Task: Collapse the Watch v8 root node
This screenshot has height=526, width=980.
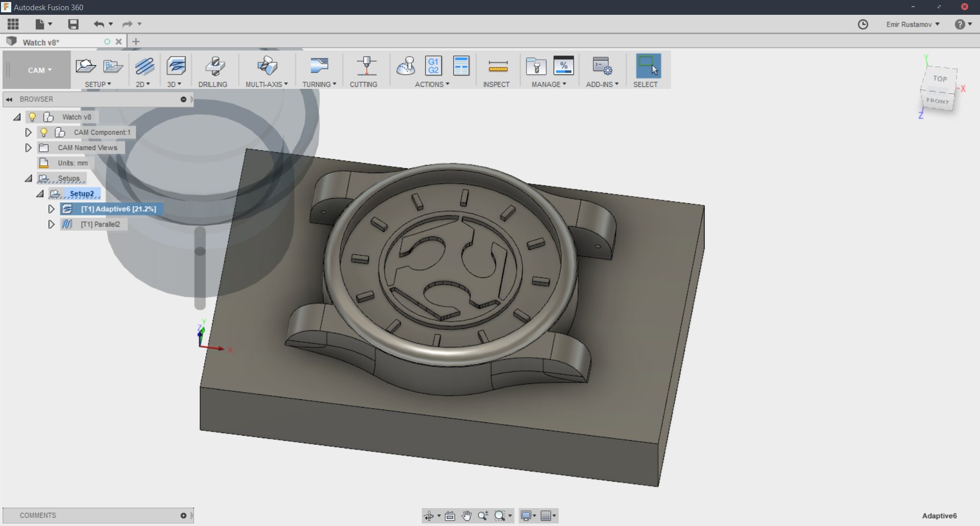Action: [x=17, y=117]
